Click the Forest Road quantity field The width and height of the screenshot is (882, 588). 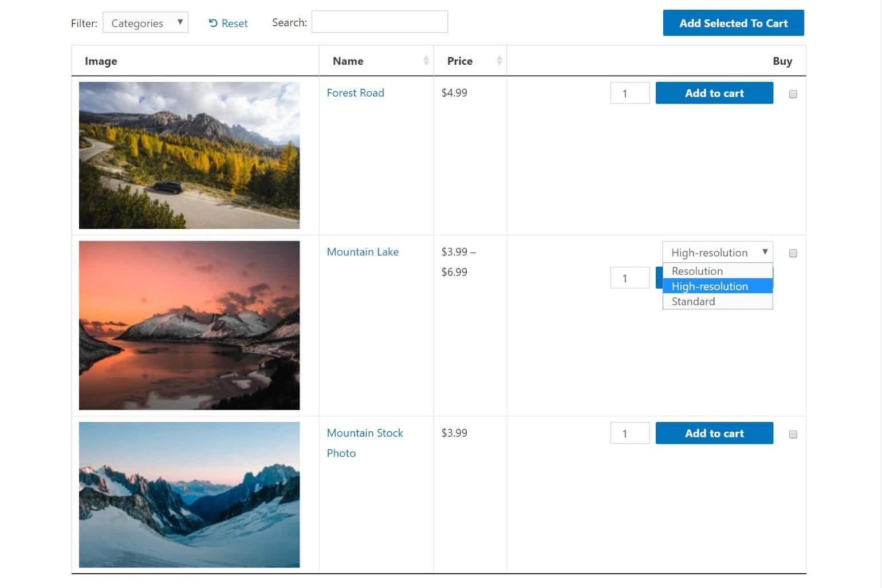629,93
